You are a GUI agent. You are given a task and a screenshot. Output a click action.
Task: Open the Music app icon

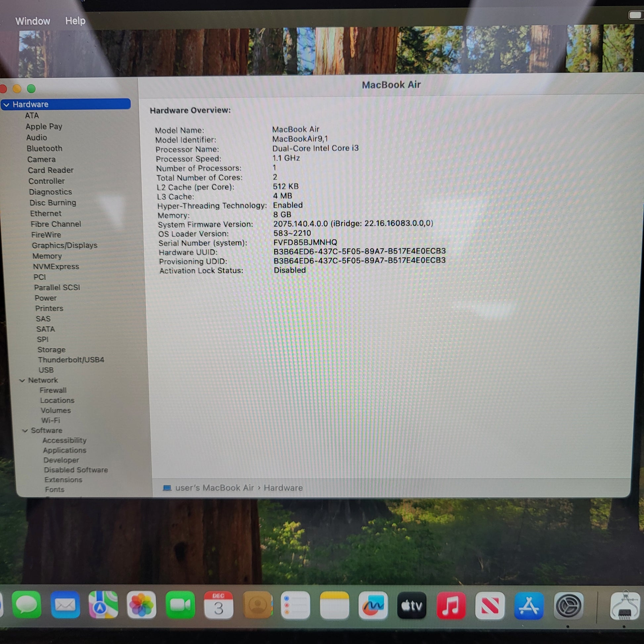451,605
